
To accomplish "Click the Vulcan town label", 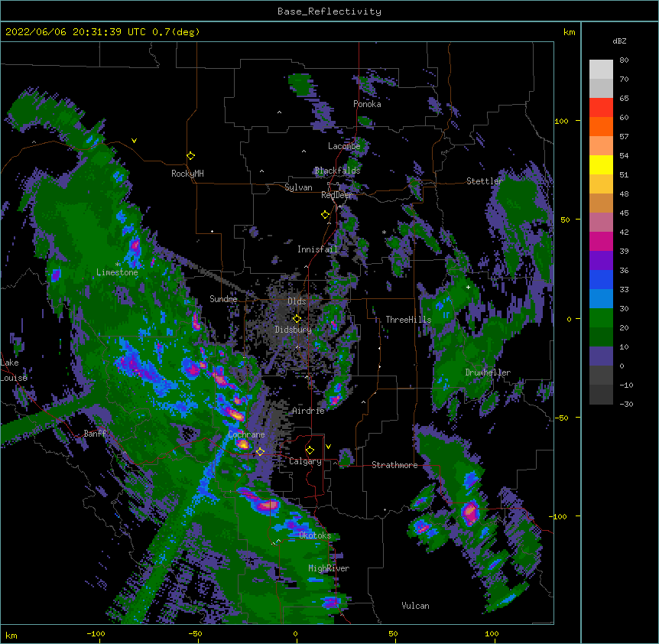I will coord(415,606).
